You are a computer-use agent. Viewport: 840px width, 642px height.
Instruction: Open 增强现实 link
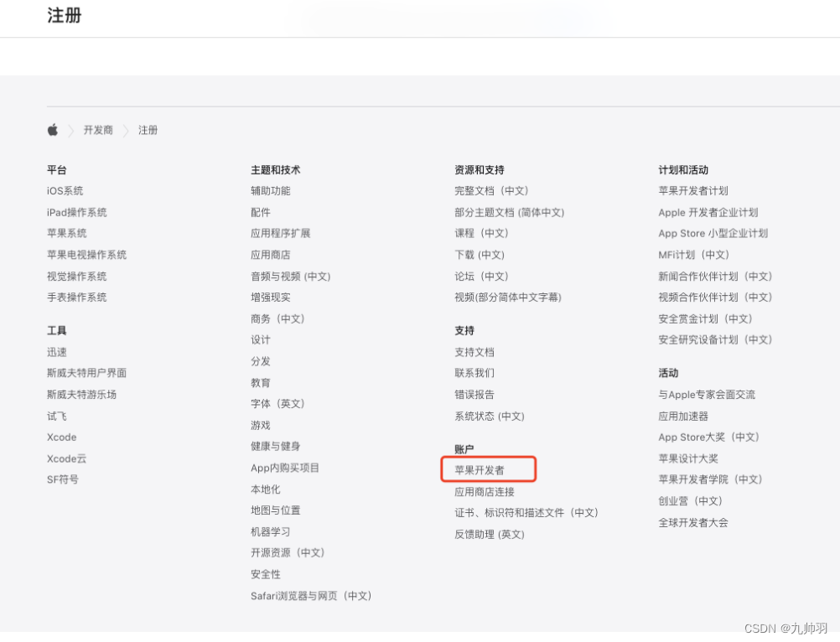(271, 298)
